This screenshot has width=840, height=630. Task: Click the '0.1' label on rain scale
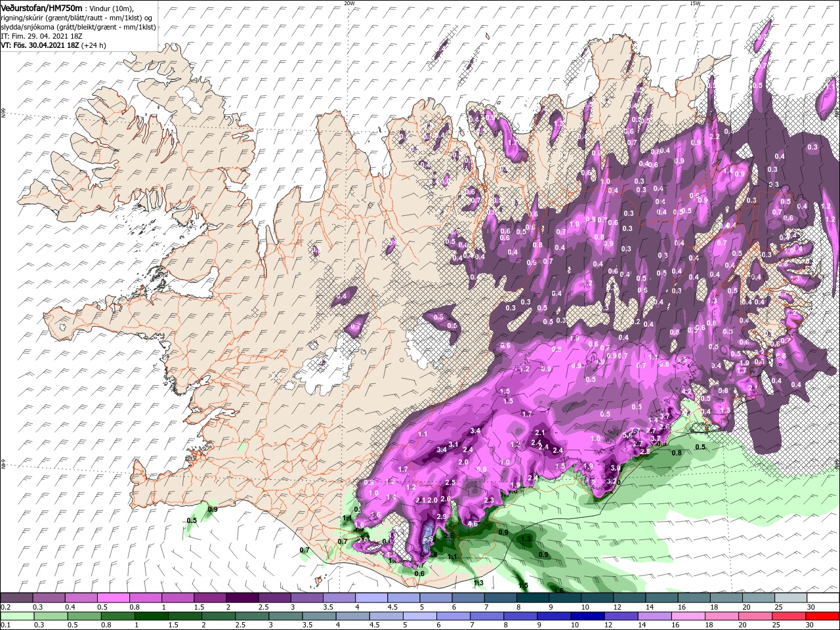point(5,625)
